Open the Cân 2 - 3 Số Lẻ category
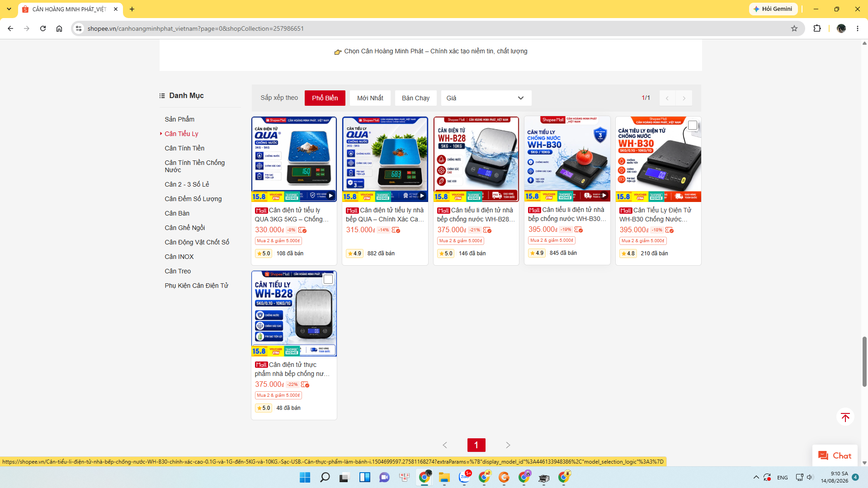The width and height of the screenshot is (868, 488). [187, 184]
